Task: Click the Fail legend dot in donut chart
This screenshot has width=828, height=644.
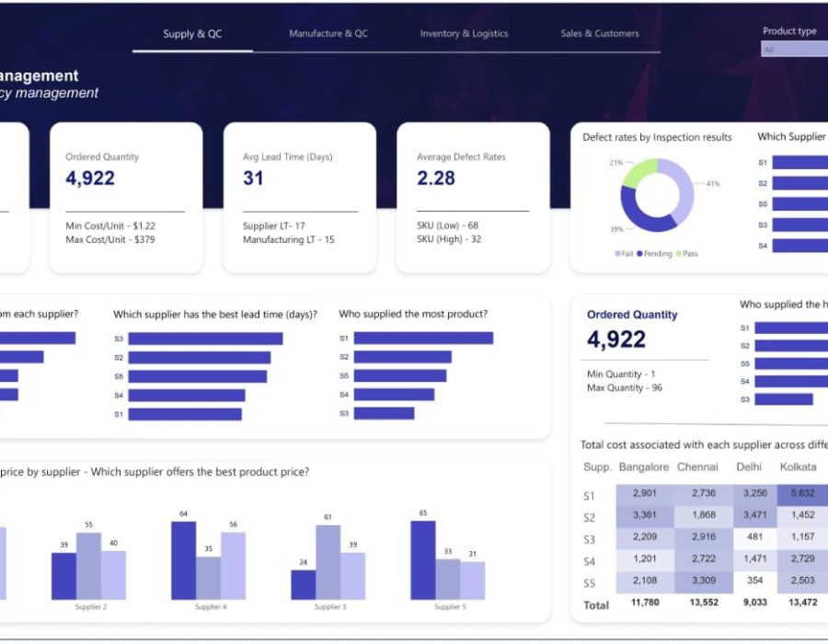Action: (616, 254)
